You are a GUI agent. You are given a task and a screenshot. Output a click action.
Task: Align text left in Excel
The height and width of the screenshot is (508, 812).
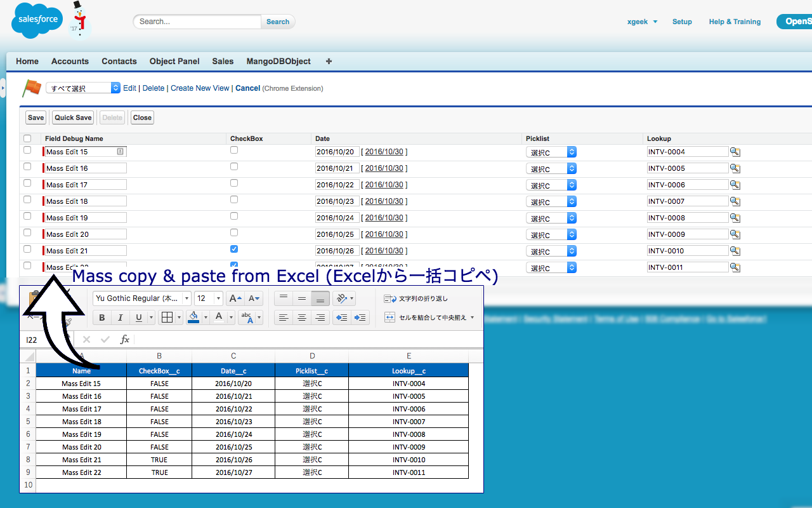[284, 317]
